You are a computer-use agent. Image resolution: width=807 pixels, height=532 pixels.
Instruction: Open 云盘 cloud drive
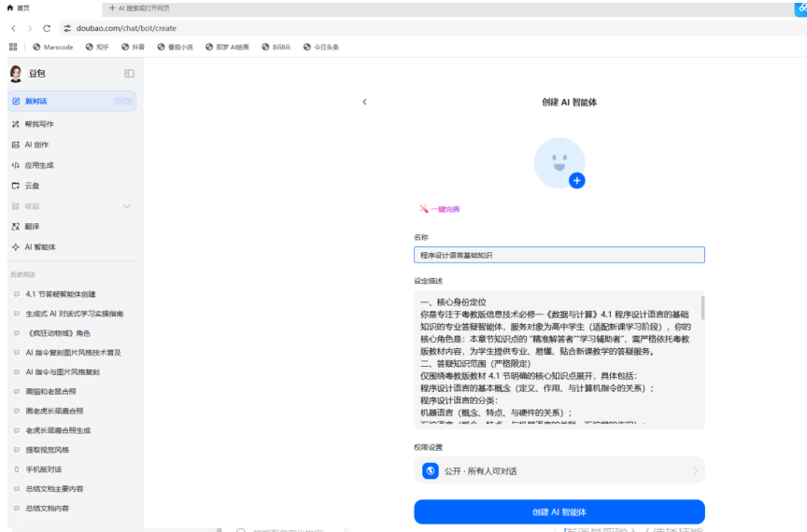pos(32,186)
